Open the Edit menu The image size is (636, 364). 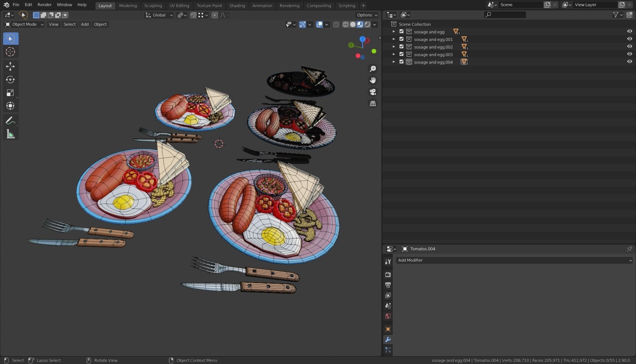click(28, 5)
